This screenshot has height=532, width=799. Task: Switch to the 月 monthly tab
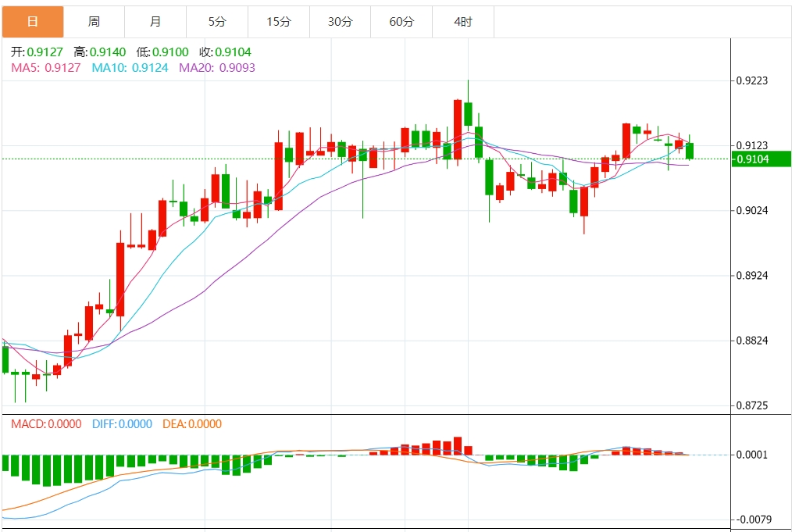(155, 22)
